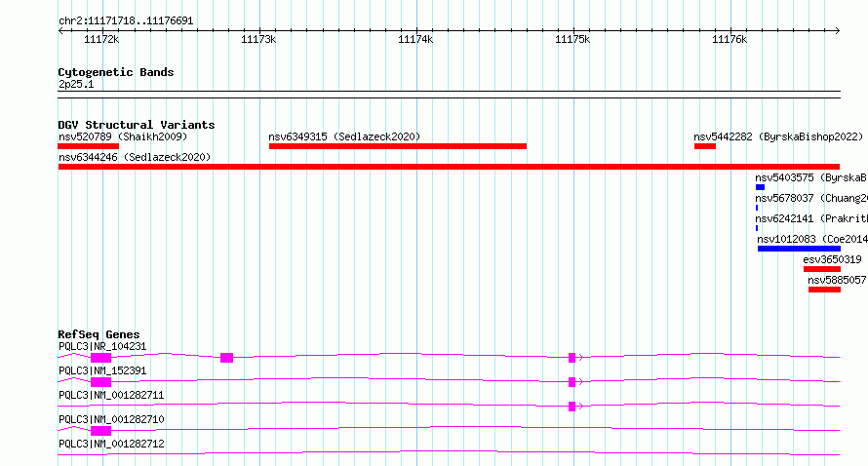Viewport: 868px width, 466px height.
Task: Select NM_152391 exon near 11175k
Action: point(572,382)
